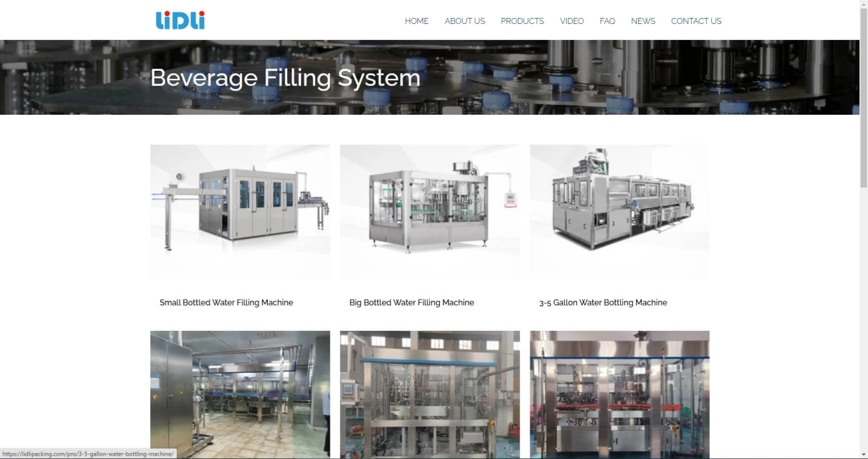Click the Beverage Filling System heading
The width and height of the screenshot is (868, 459).
285,78
